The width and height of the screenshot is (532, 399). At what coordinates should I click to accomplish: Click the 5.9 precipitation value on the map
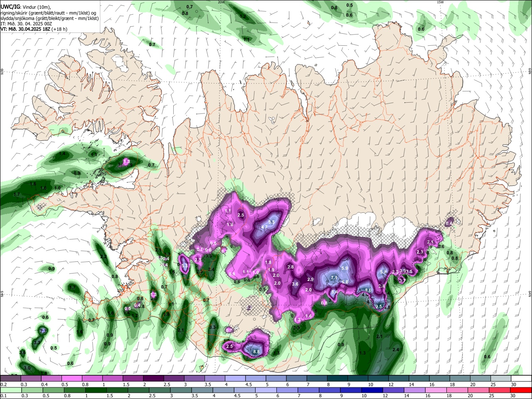(x=345, y=268)
